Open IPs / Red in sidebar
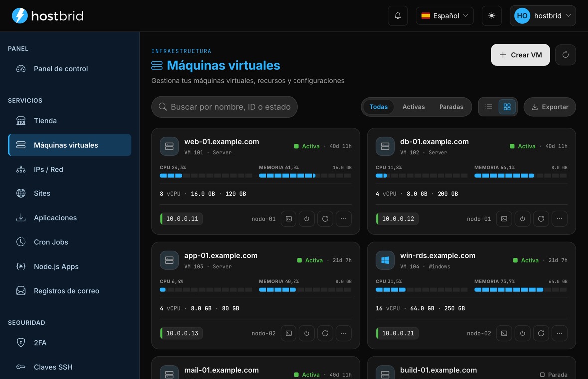The width and height of the screenshot is (588, 379). click(70, 169)
